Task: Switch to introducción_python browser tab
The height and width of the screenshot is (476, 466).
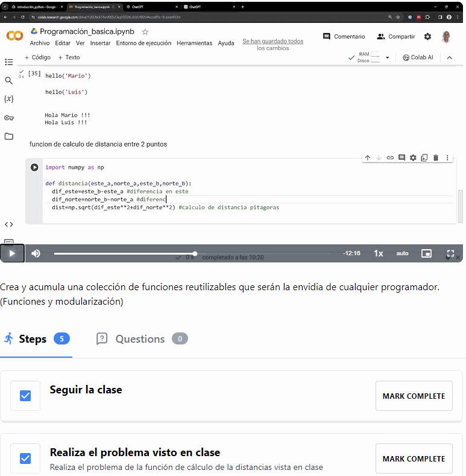Action: pyautogui.click(x=36, y=7)
